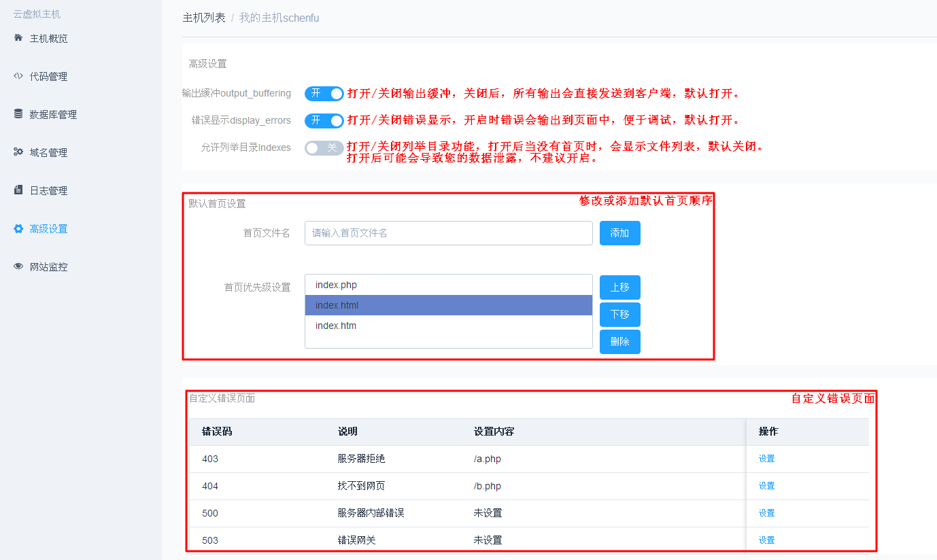The height and width of the screenshot is (560, 937).
Task: Focus the 首页文件名 input field
Action: pos(449,233)
